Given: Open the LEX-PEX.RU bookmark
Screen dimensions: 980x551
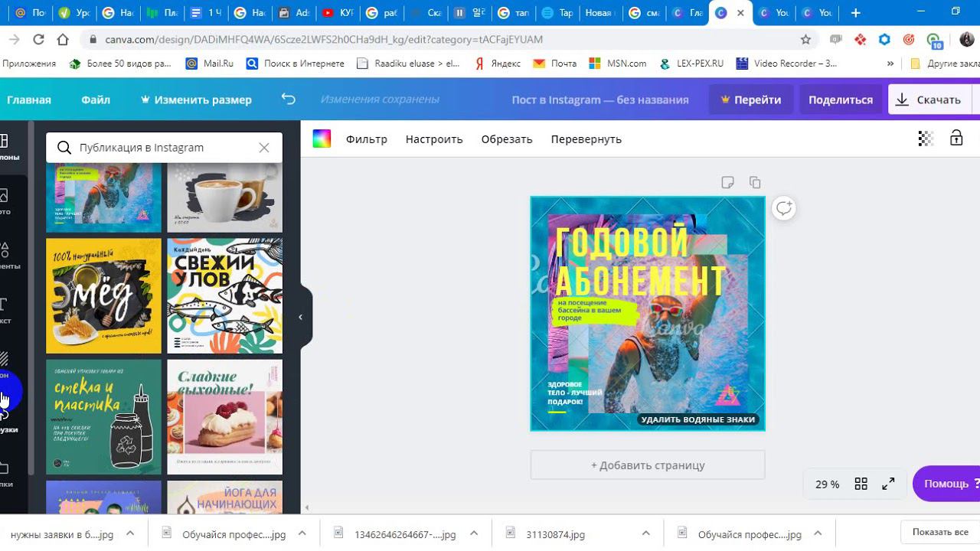Looking at the screenshot, I should click(691, 64).
